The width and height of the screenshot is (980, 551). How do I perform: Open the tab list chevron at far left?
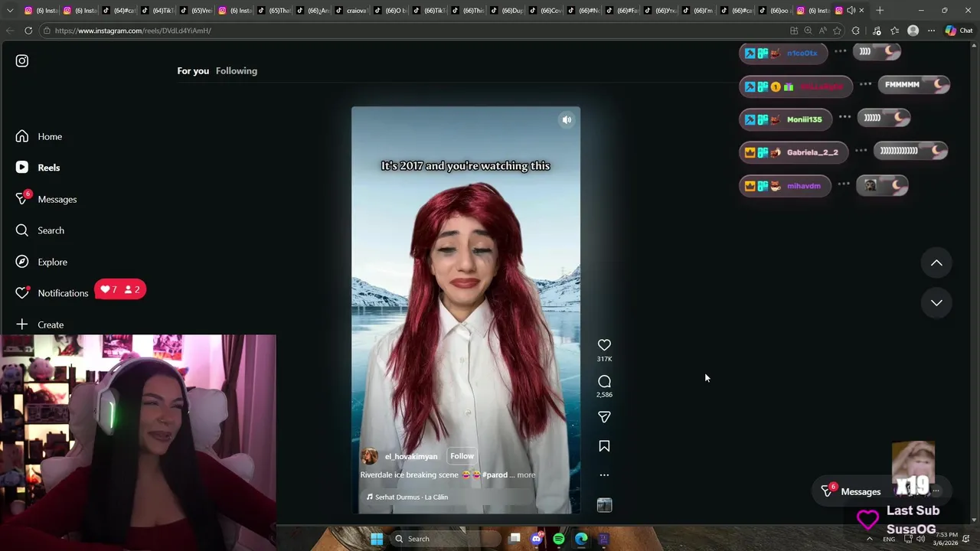point(9,10)
